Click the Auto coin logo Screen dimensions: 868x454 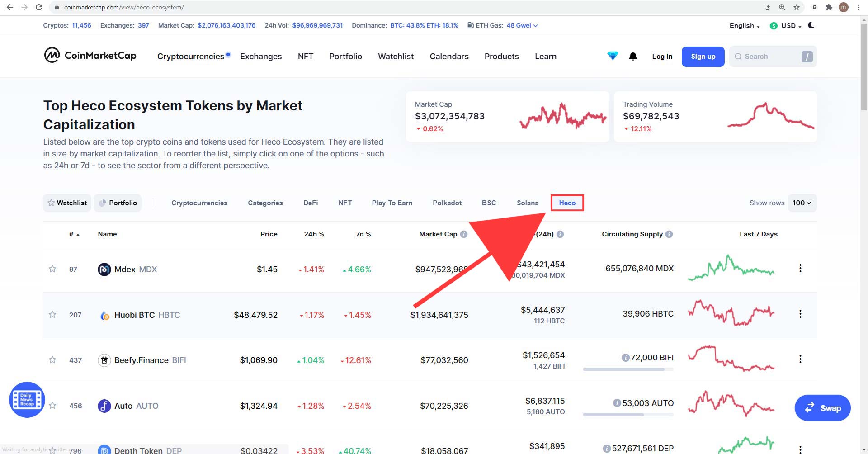(x=104, y=406)
